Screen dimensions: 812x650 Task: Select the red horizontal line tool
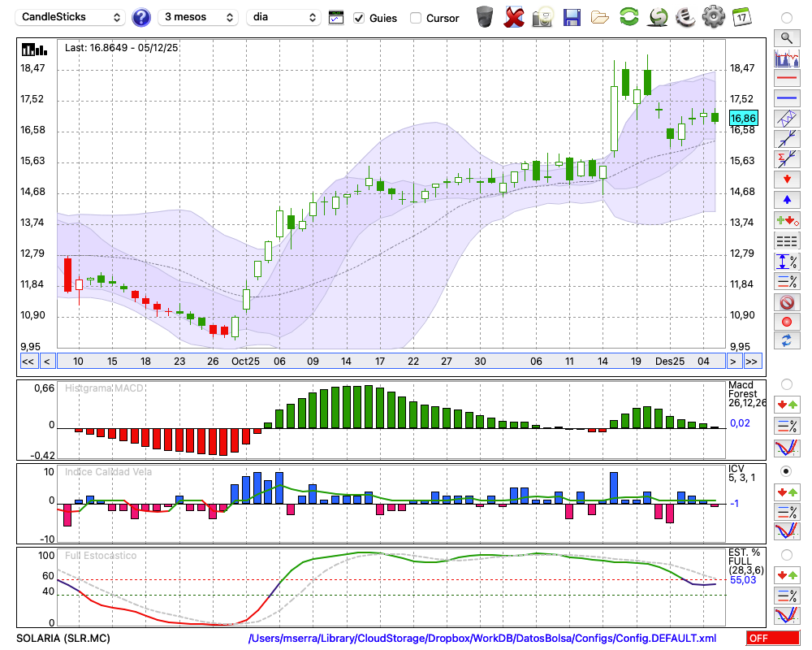786,78
